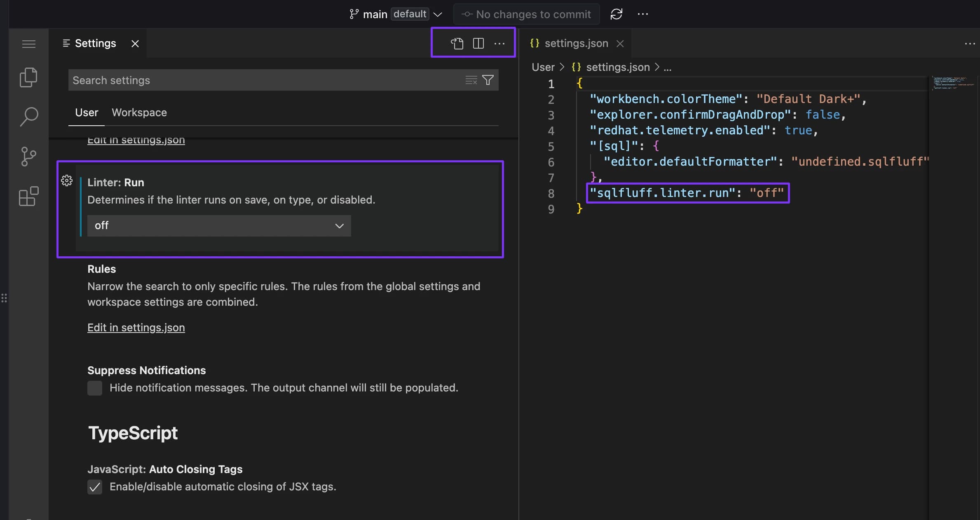This screenshot has height=520, width=980.
Task: Click the "redhat.telemetry.enabled" key
Action: [680, 130]
